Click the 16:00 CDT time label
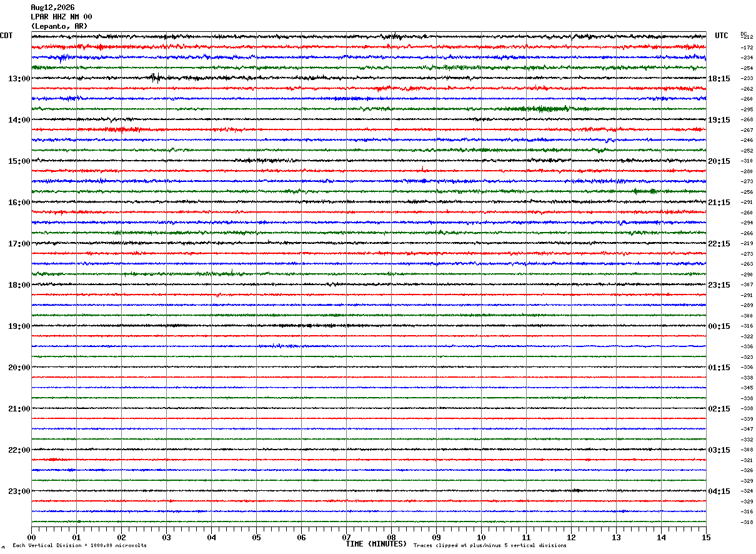The height and width of the screenshot is (554, 756). [19, 202]
